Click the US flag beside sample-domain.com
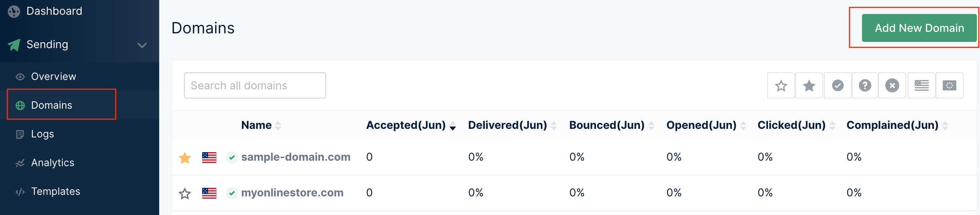Image resolution: width=980 pixels, height=215 pixels. tap(209, 158)
